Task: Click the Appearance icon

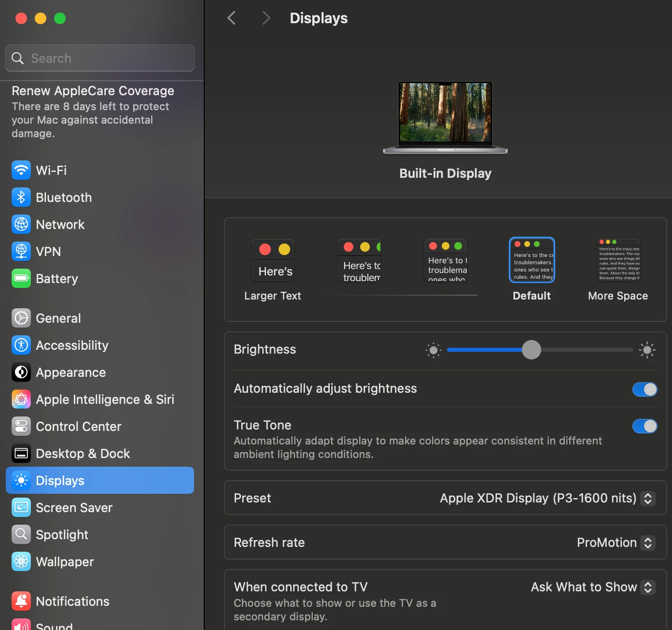Action: click(x=21, y=372)
